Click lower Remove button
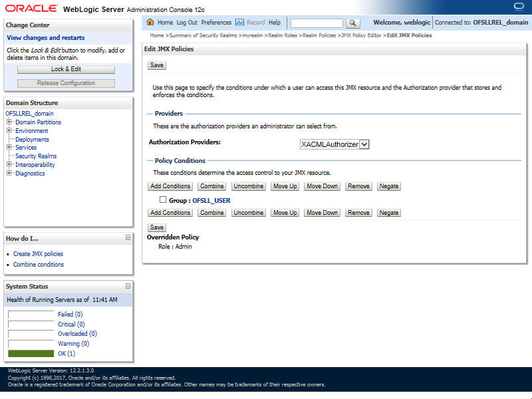This screenshot has width=532, height=399. 358,213
